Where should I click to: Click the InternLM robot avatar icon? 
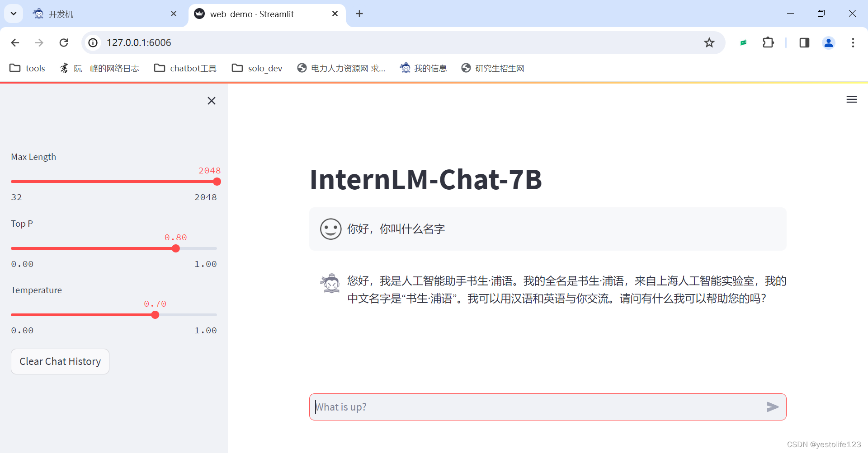tap(331, 283)
